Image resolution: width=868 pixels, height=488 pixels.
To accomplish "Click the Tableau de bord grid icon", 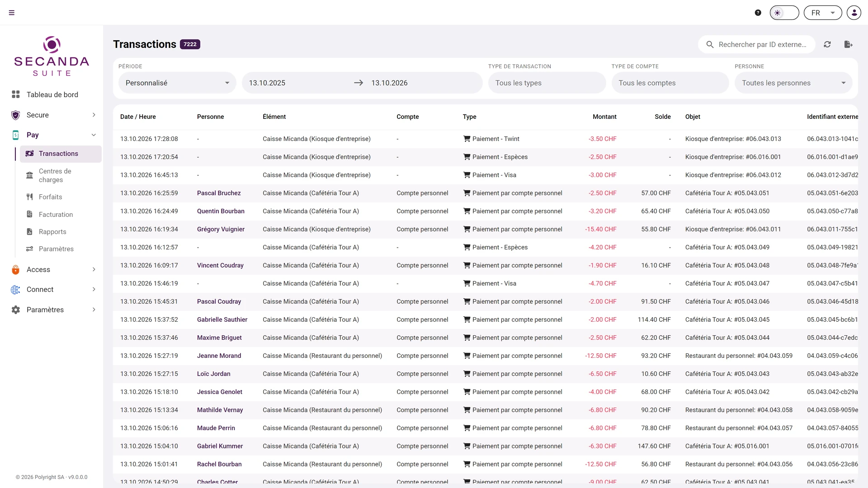I will pos(16,94).
